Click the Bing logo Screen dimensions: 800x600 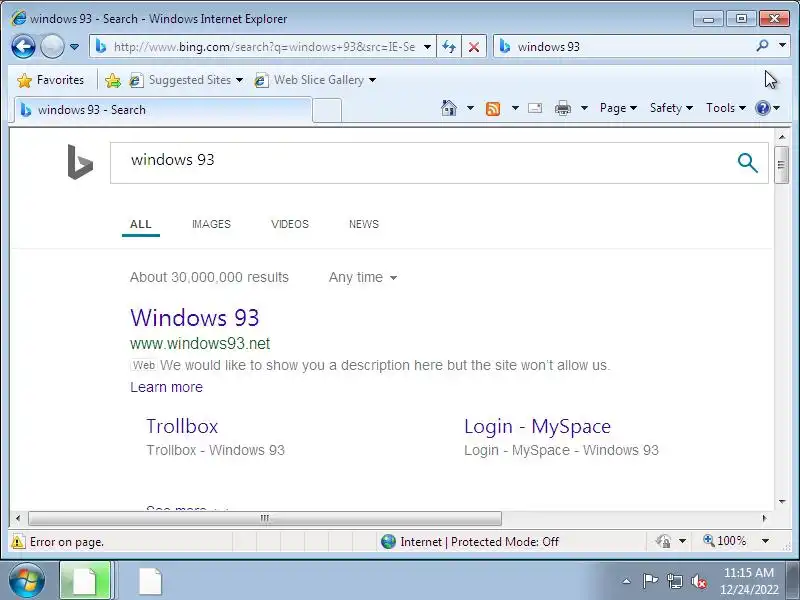click(x=80, y=162)
